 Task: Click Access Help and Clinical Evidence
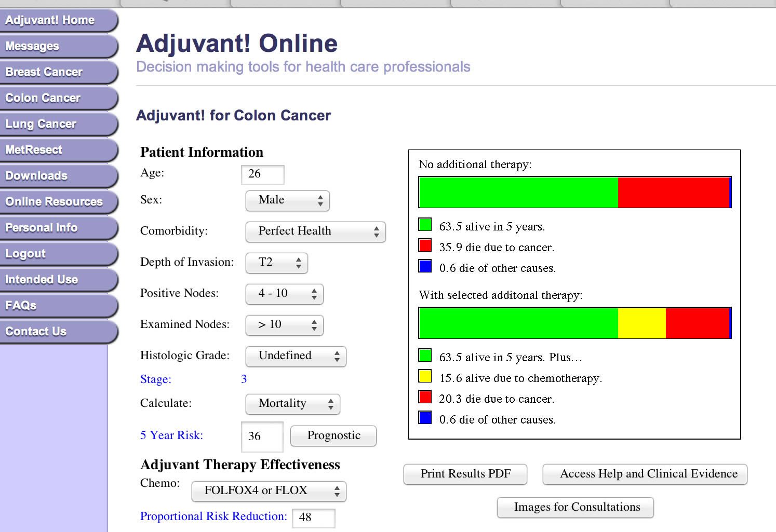coord(645,474)
